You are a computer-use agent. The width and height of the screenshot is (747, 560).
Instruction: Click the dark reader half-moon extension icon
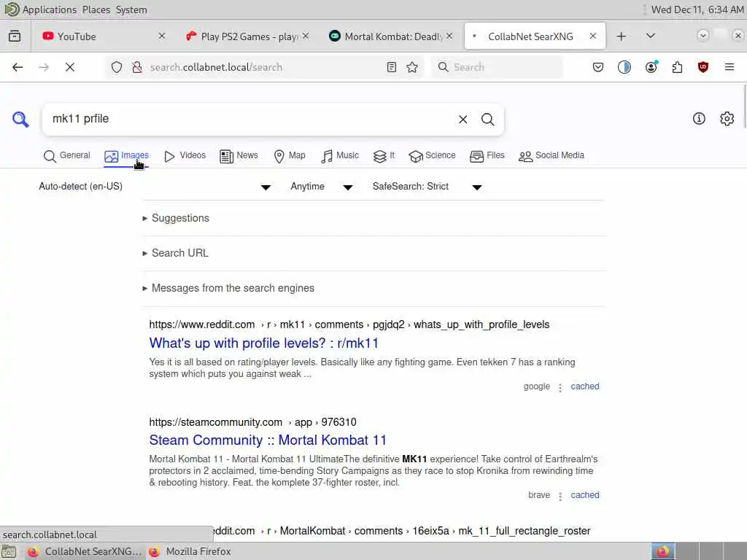coord(624,67)
